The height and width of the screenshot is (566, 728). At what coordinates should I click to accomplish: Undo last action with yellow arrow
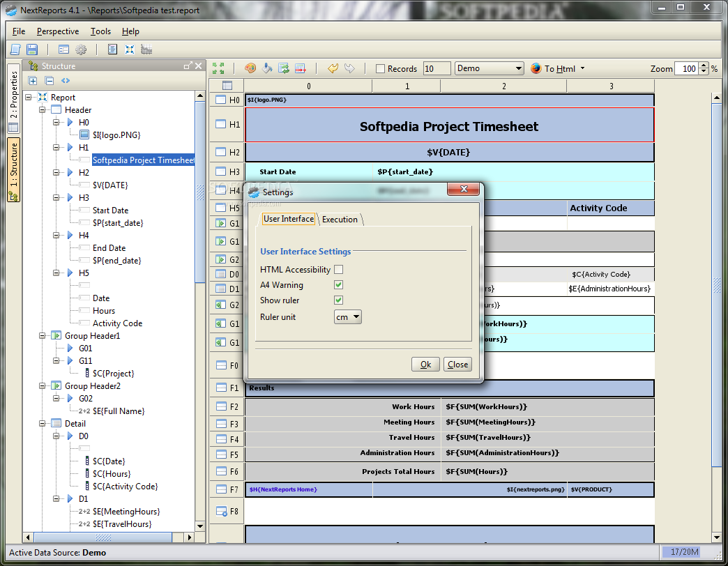(333, 68)
